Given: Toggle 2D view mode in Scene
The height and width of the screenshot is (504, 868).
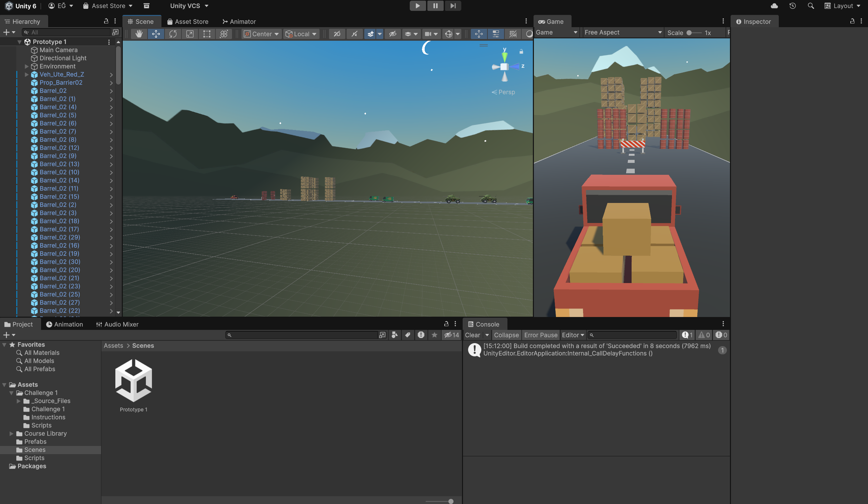Looking at the screenshot, I should tap(337, 34).
